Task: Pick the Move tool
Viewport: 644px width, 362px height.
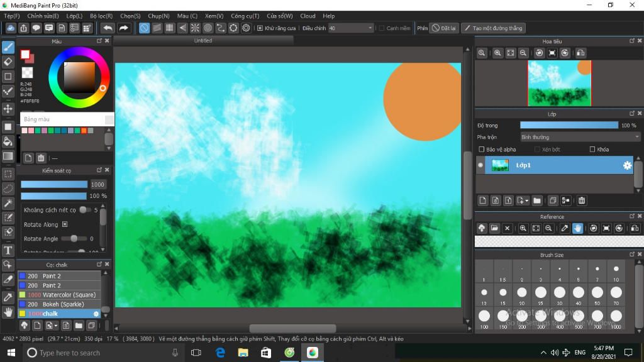Action: click(x=8, y=109)
